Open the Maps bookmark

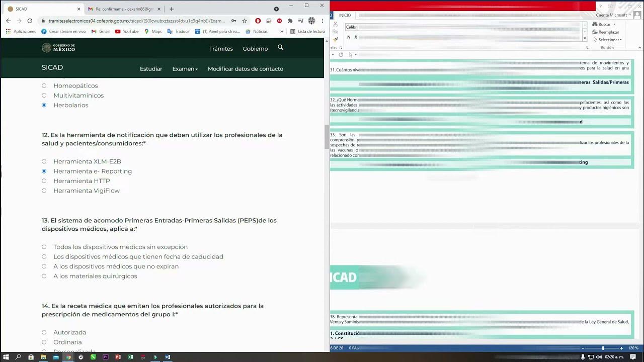[153, 31]
